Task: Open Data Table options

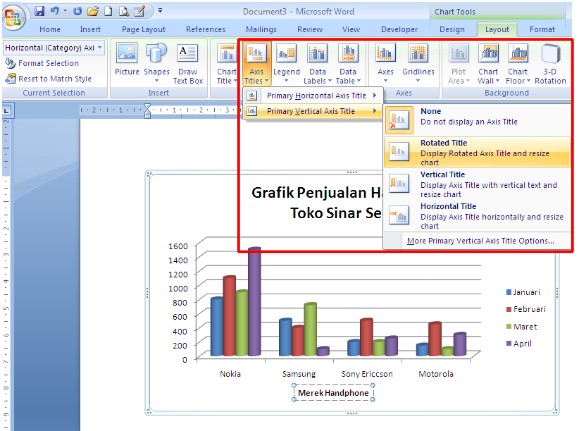Action: tap(348, 64)
